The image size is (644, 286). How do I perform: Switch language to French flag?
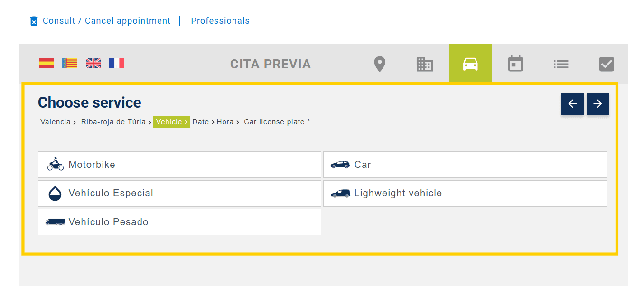(116, 64)
